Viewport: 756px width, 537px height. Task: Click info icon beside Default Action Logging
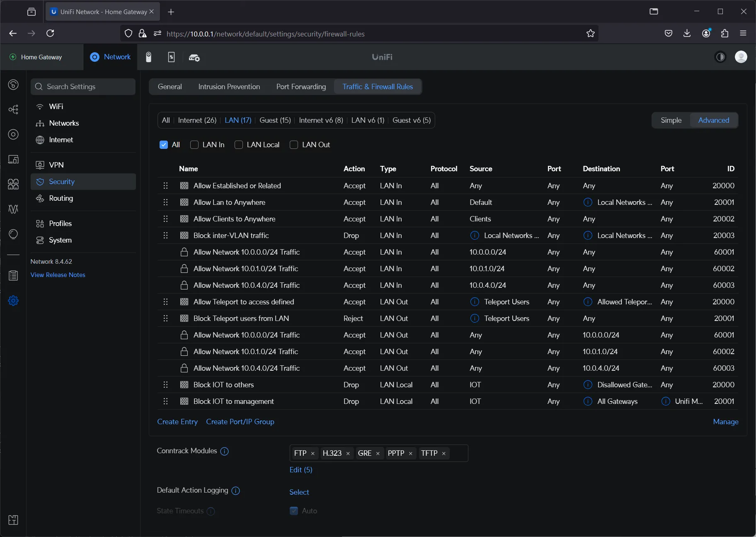pyautogui.click(x=235, y=491)
